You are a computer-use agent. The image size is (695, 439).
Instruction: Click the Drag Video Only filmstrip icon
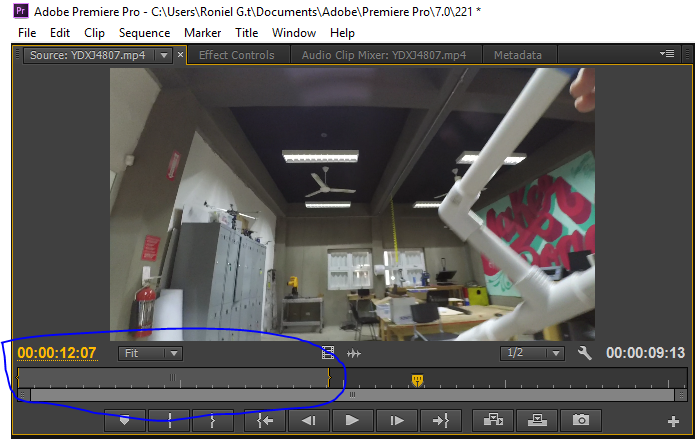(x=328, y=353)
